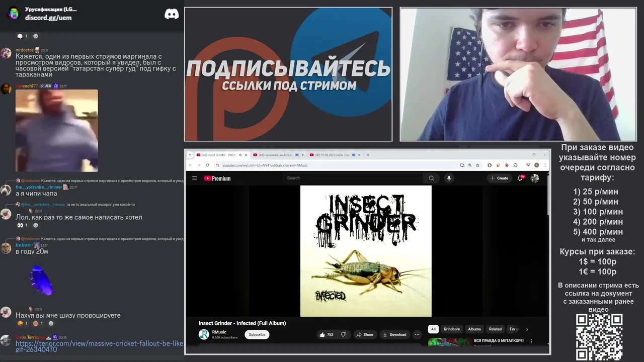Click the Share button
The width and height of the screenshot is (644, 362).
[x=365, y=334]
